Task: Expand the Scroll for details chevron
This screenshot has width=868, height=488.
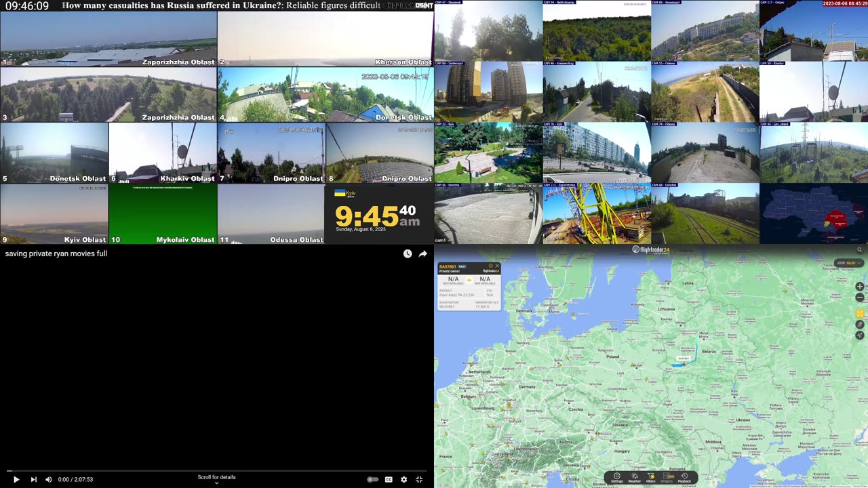Action: [x=217, y=483]
